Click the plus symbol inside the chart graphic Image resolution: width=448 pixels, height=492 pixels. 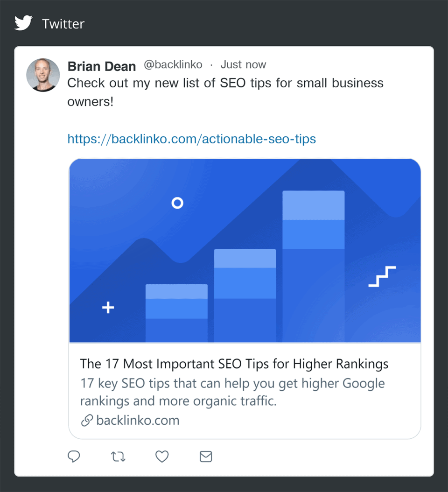point(108,307)
